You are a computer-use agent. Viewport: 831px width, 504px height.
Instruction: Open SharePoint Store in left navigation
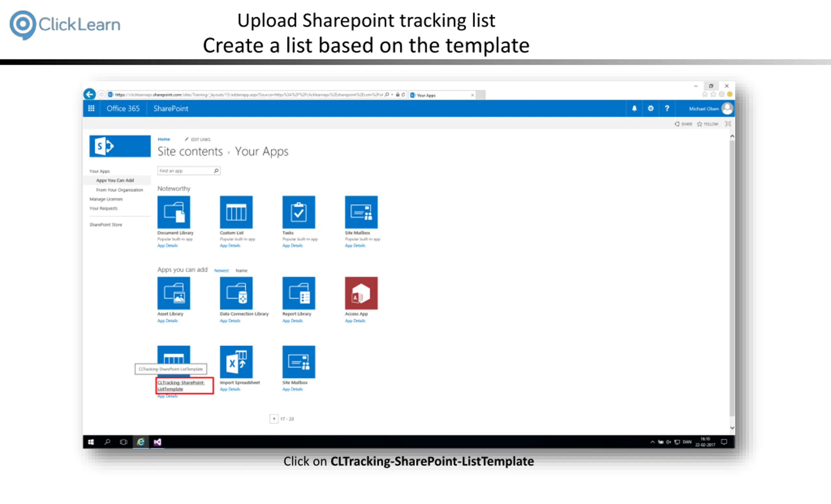pyautogui.click(x=106, y=225)
